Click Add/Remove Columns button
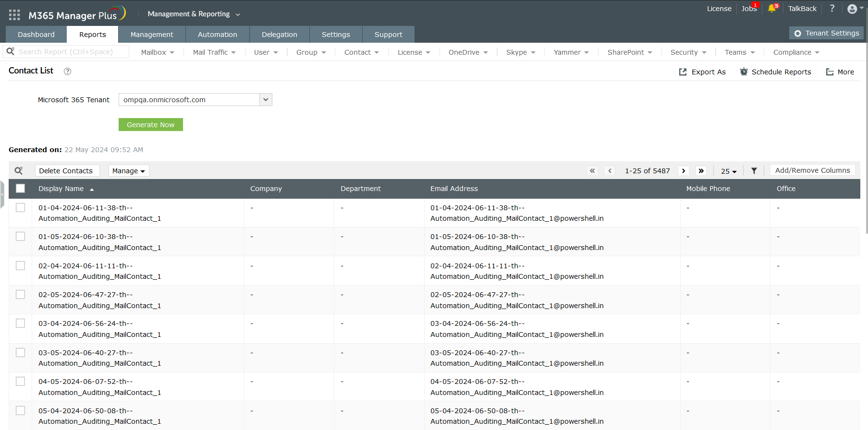Screen dimensions: 868x430 pos(812,170)
